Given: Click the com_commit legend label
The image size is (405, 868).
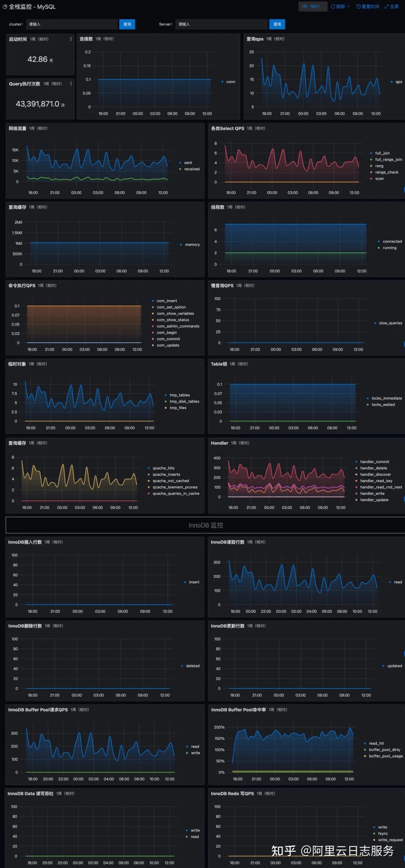Looking at the screenshot, I should [x=168, y=339].
